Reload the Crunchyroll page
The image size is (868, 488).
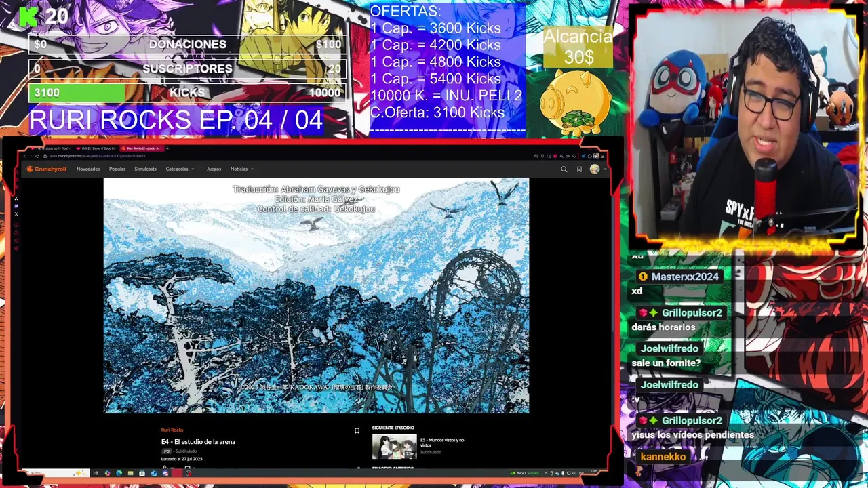tap(37, 156)
